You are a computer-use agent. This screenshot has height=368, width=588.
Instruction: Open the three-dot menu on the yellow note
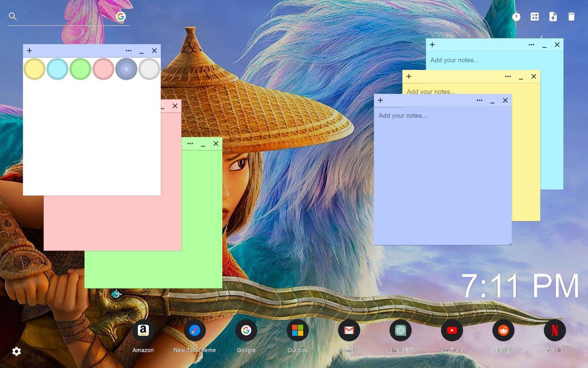pos(508,76)
